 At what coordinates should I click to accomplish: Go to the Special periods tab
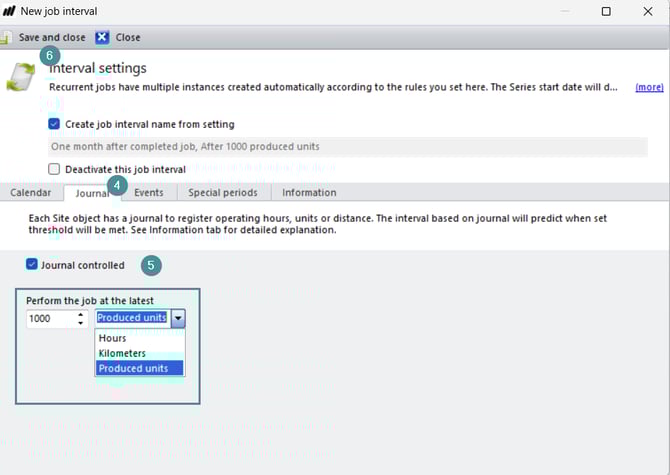pos(223,193)
